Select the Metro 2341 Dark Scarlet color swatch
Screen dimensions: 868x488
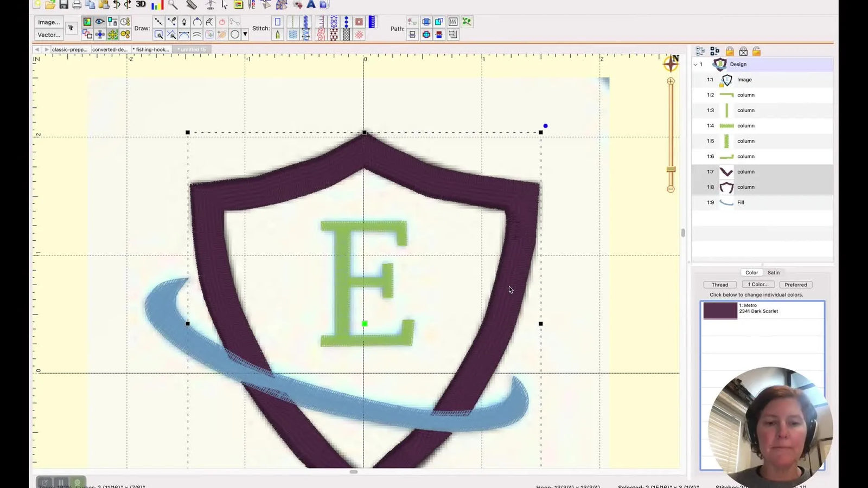[719, 309]
